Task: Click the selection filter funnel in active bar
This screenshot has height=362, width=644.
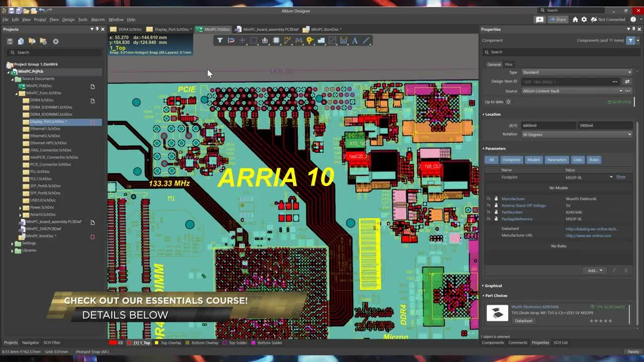Action: click(x=220, y=40)
